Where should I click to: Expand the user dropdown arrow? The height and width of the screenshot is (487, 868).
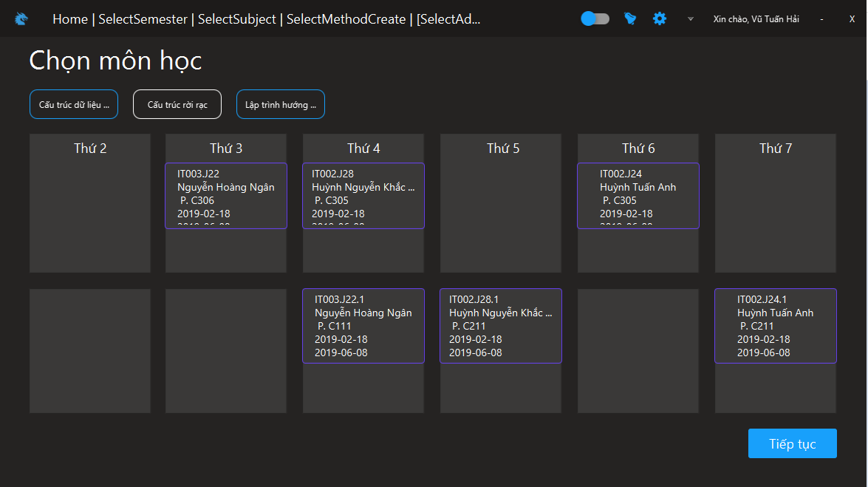[690, 18]
